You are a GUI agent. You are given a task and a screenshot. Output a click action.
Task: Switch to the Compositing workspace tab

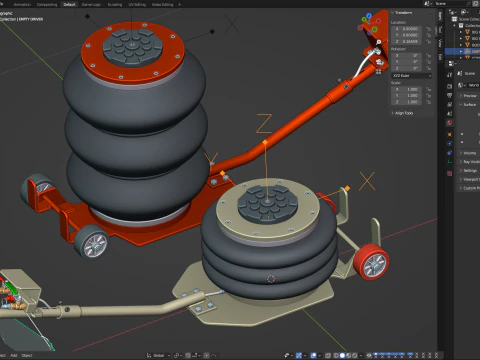pyautogui.click(x=47, y=4)
